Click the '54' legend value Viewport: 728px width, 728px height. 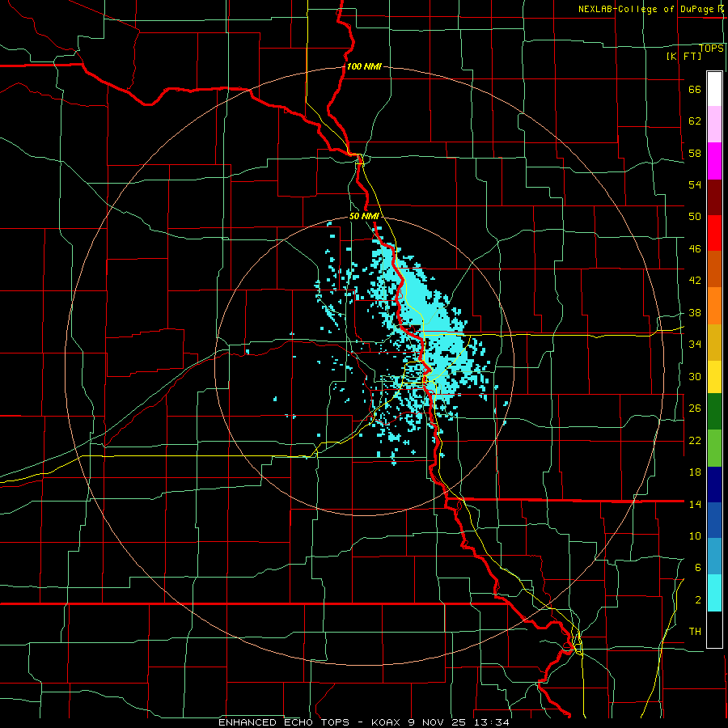click(x=695, y=184)
